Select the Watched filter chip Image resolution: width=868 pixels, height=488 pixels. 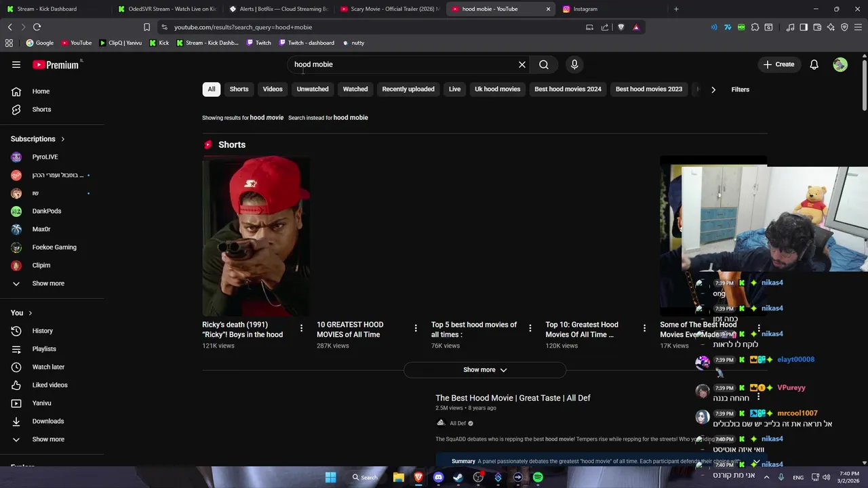[x=355, y=89]
